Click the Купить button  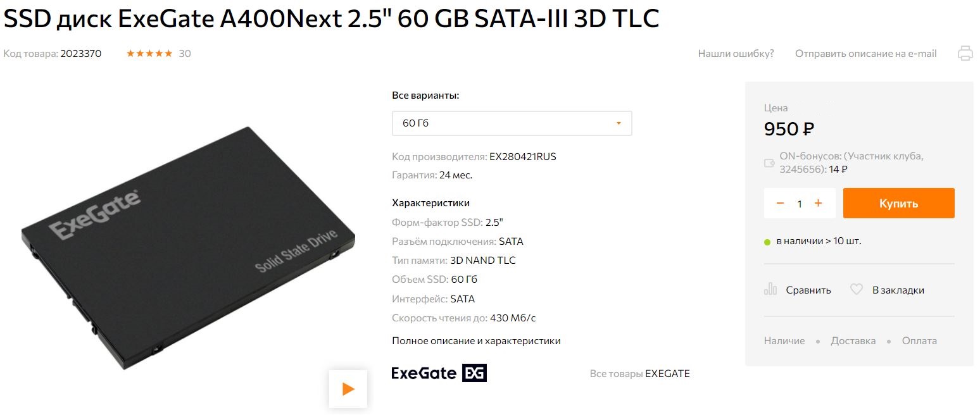[898, 203]
